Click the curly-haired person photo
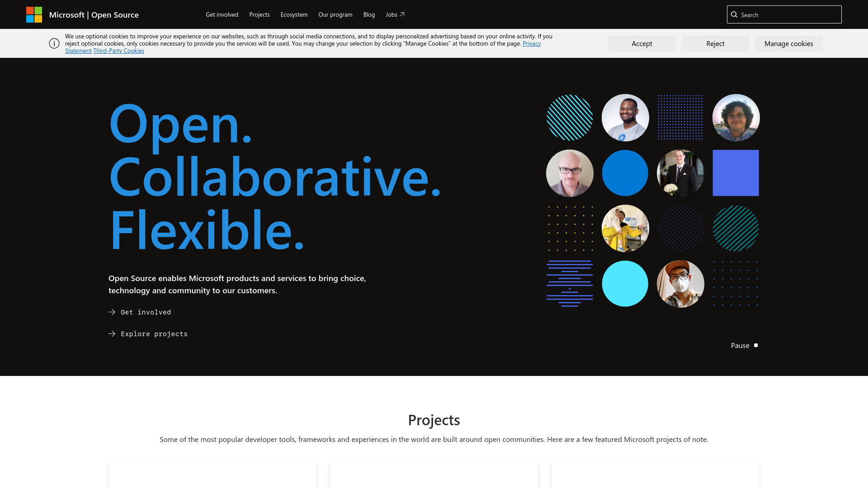This screenshot has height=488, width=868. pos(736,117)
